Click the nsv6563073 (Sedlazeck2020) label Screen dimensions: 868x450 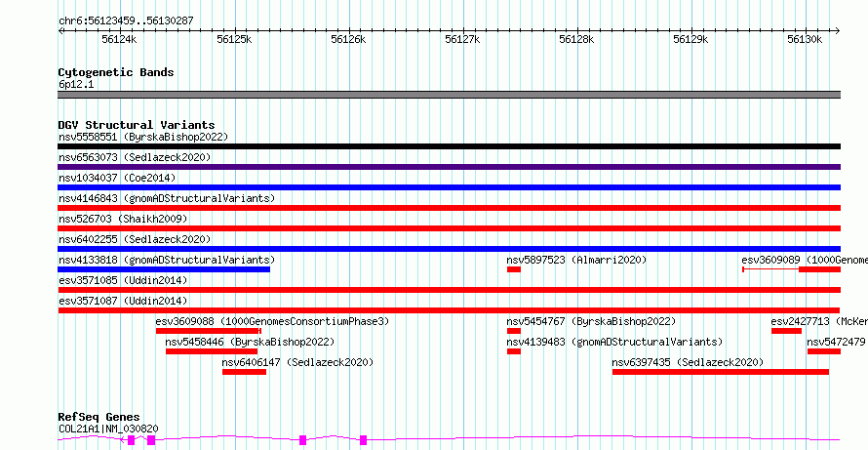coord(135,157)
